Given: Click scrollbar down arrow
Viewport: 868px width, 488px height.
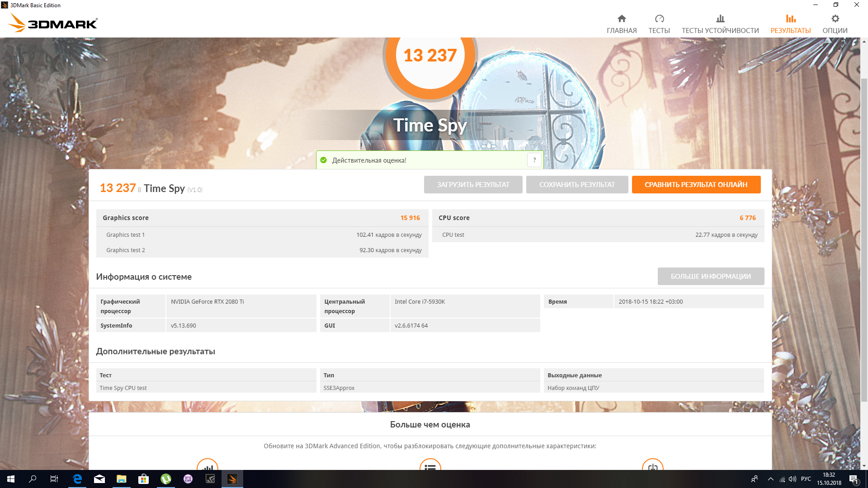Looking at the screenshot, I should 864,466.
